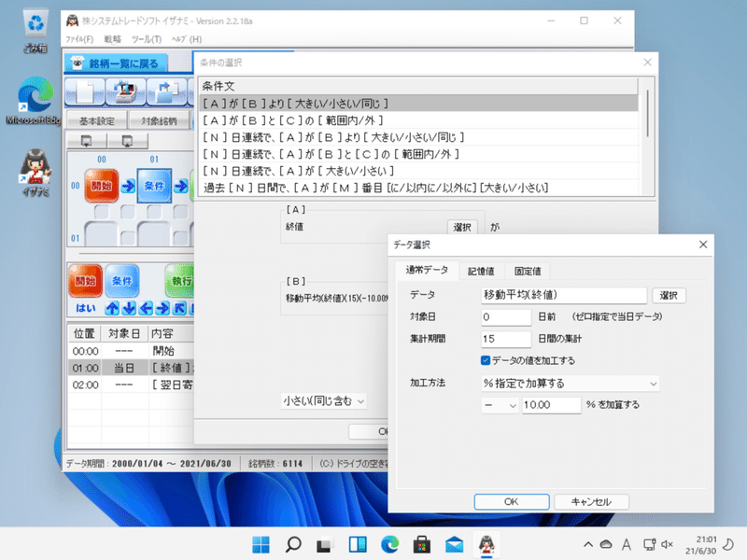Open the イザナミ desktop shortcut

click(35, 173)
